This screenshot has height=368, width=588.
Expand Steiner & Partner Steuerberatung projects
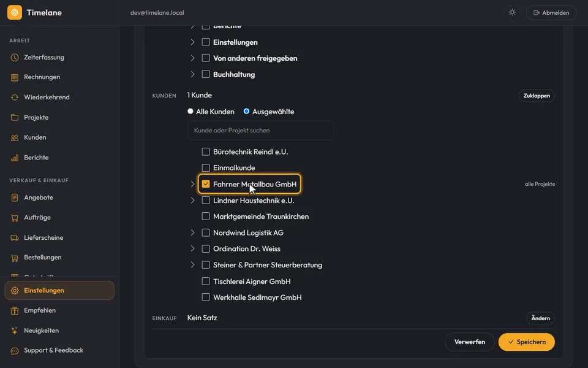pyautogui.click(x=192, y=265)
